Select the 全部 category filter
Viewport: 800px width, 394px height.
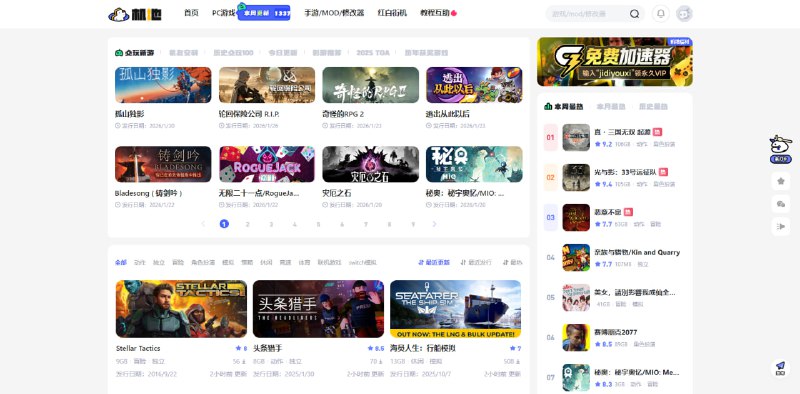click(120, 262)
